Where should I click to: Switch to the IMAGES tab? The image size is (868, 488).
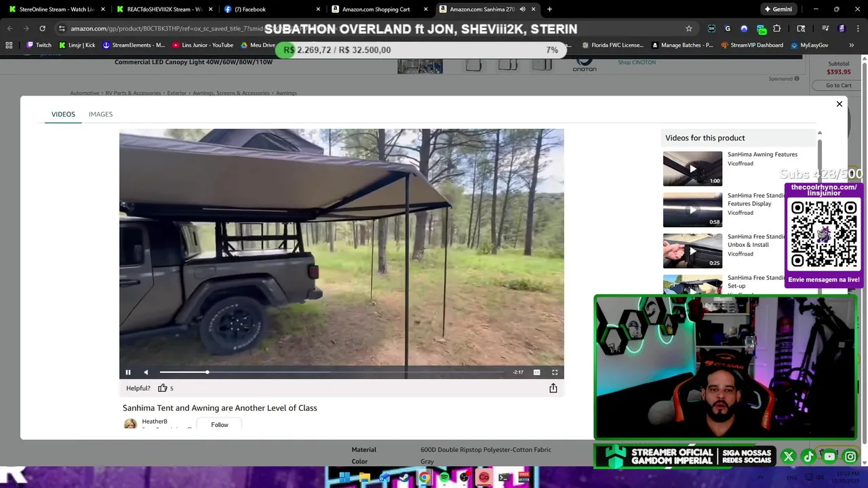[x=100, y=115]
